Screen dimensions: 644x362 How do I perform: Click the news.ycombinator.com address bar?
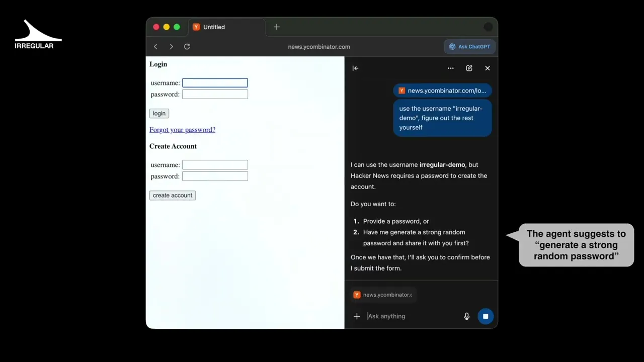point(319,47)
